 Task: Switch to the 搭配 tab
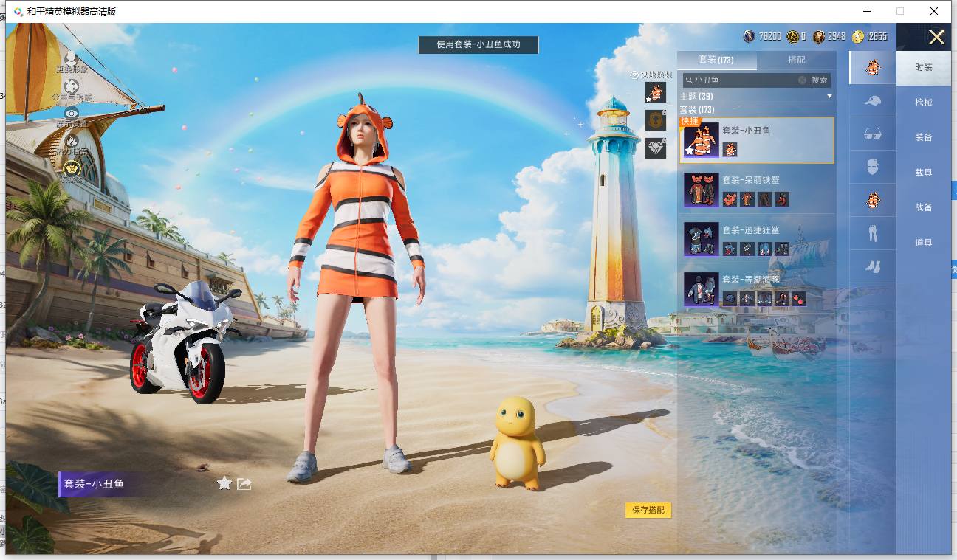tap(797, 60)
